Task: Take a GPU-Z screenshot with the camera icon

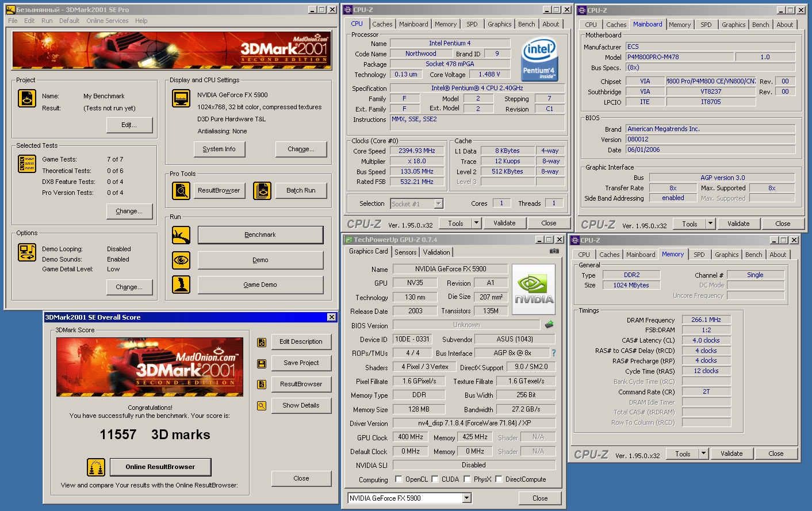Action: [x=554, y=251]
